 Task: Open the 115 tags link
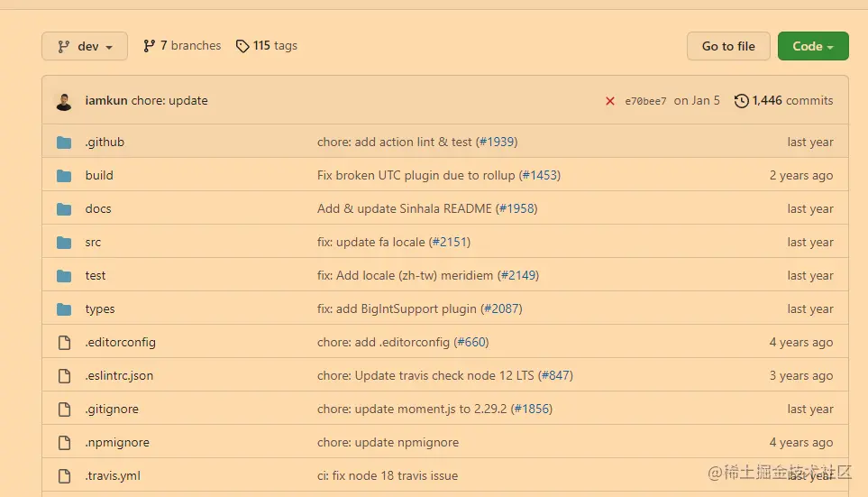(x=267, y=46)
